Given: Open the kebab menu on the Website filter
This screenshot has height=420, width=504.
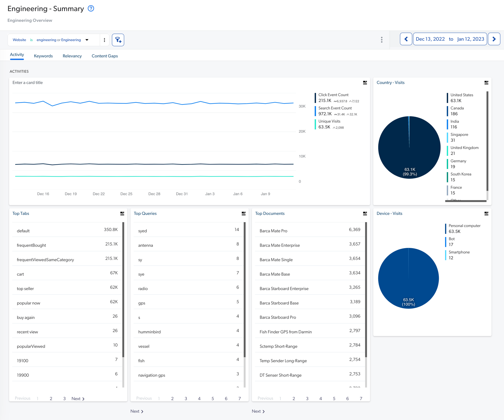Looking at the screenshot, I should pyautogui.click(x=104, y=40).
